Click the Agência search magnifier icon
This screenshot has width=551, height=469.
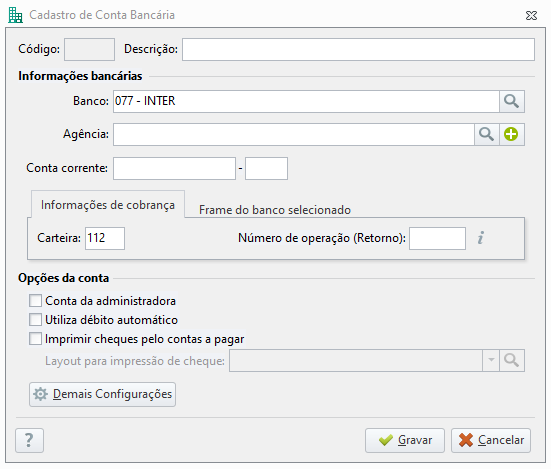coord(487,134)
